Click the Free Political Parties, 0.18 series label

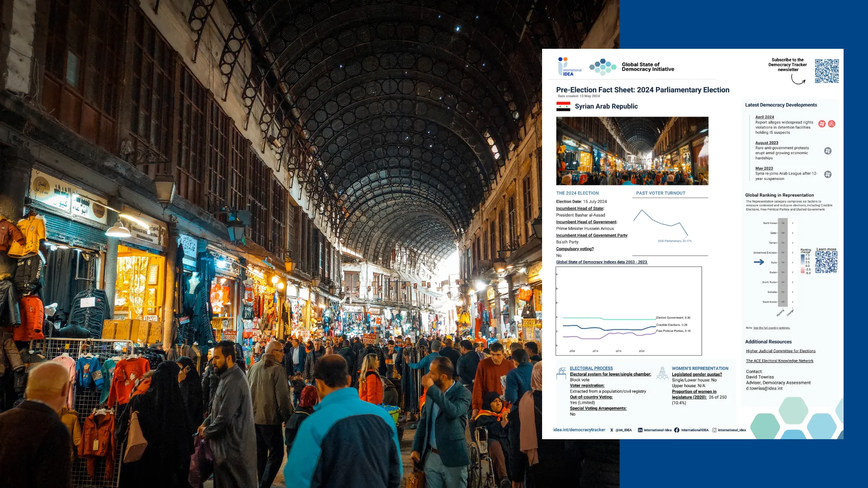(673, 331)
